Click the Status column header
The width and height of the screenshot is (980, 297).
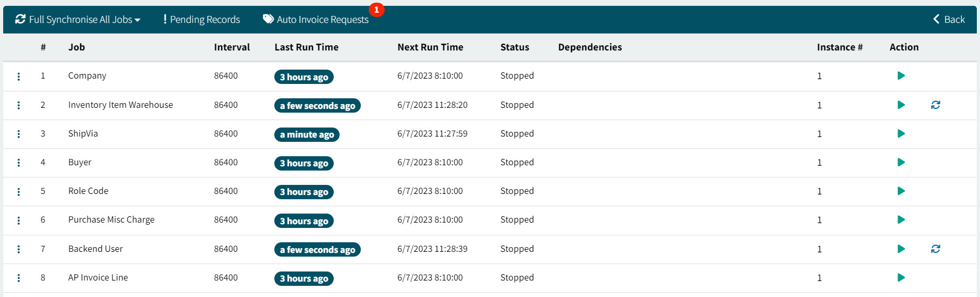tap(515, 47)
